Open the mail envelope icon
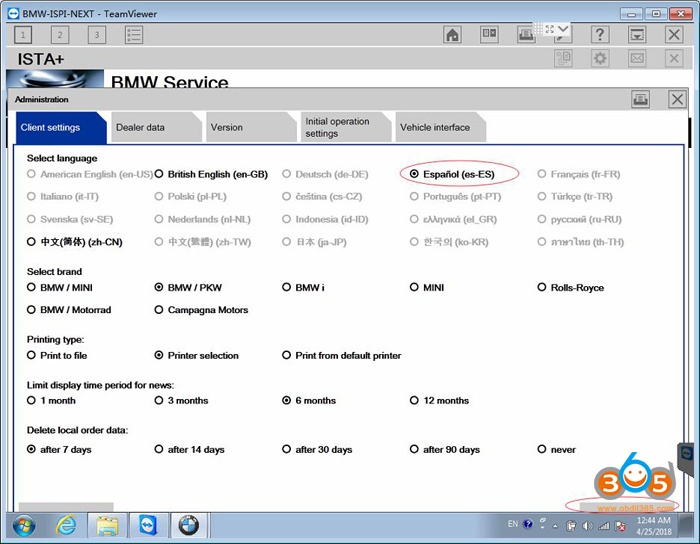700x544 pixels. (637, 58)
